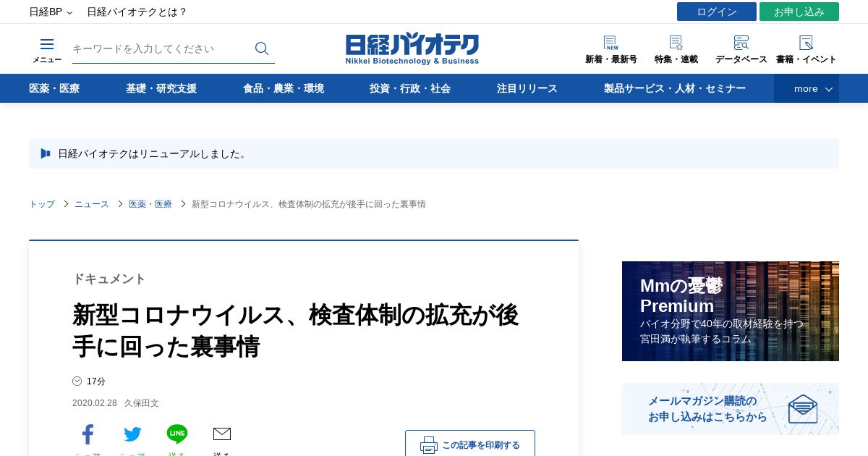Click the date 2020.02.28

[x=95, y=403]
